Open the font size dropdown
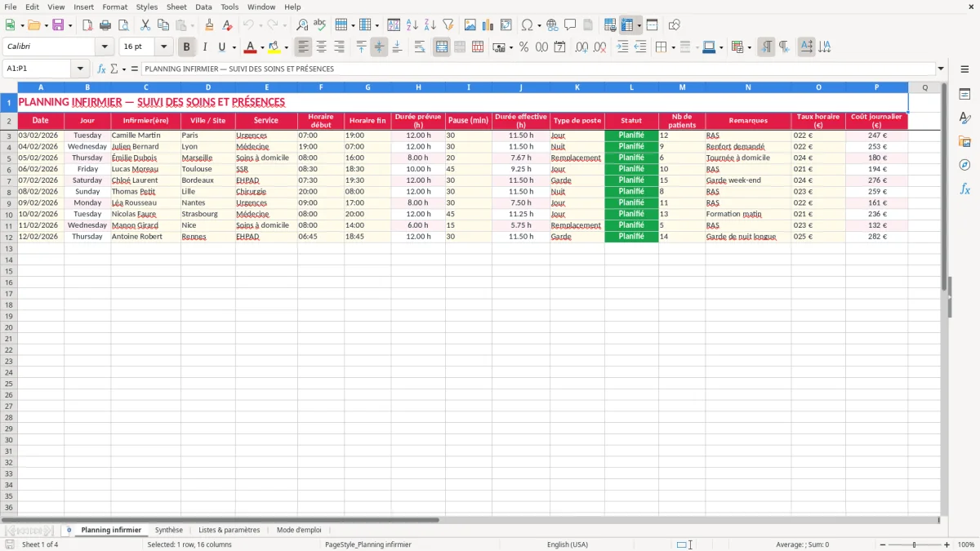Image resolution: width=980 pixels, height=551 pixels. (163, 47)
